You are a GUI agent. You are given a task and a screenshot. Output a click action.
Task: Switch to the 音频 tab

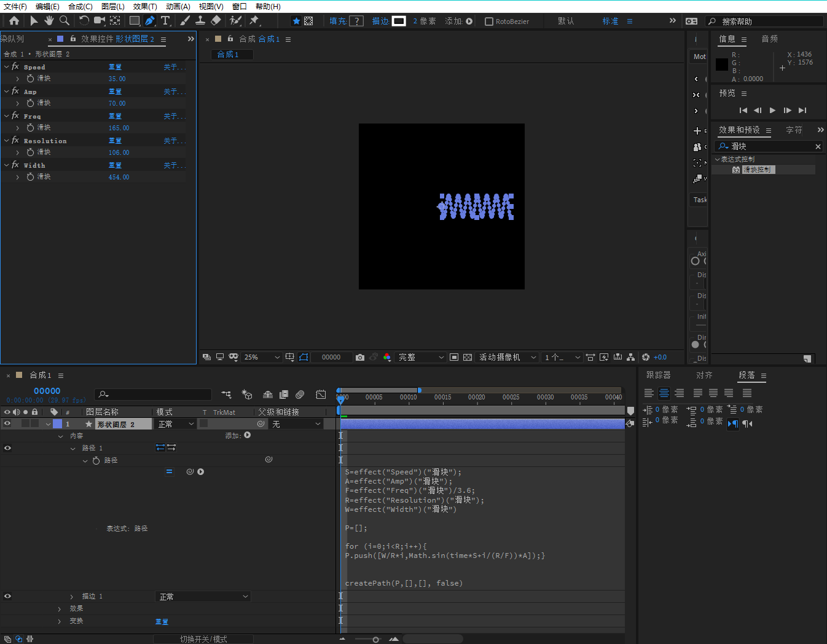tap(769, 39)
